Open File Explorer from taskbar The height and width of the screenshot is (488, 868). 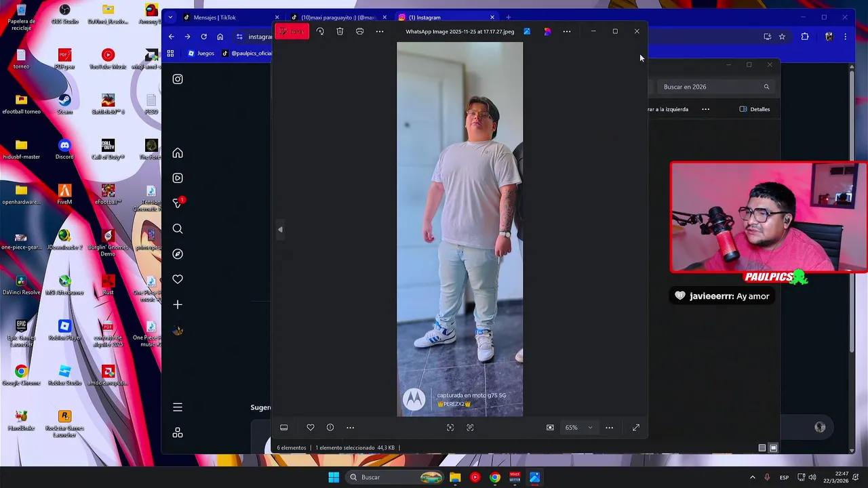point(455,477)
